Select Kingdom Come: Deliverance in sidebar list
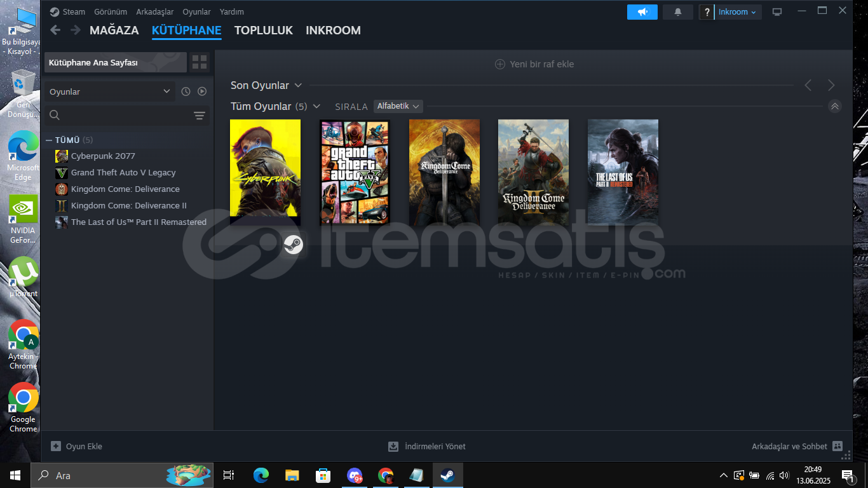Viewport: 868px width, 488px height. point(125,189)
